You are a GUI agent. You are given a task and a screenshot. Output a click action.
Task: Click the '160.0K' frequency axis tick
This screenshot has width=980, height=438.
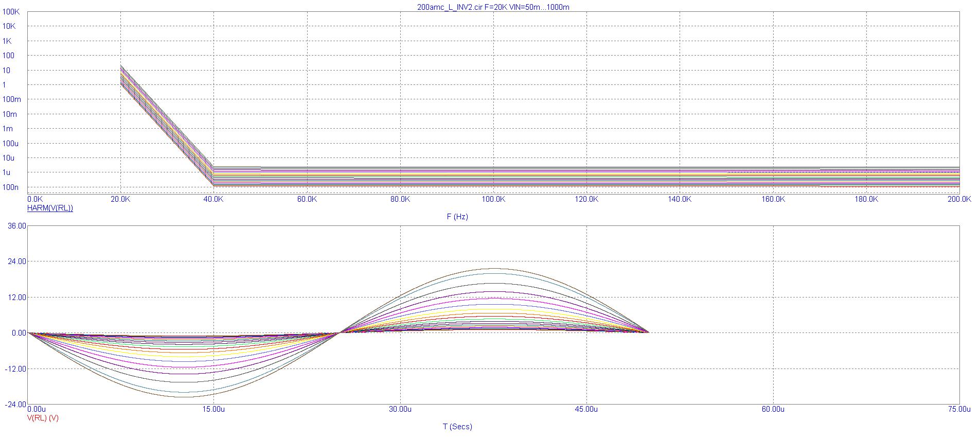click(x=773, y=199)
